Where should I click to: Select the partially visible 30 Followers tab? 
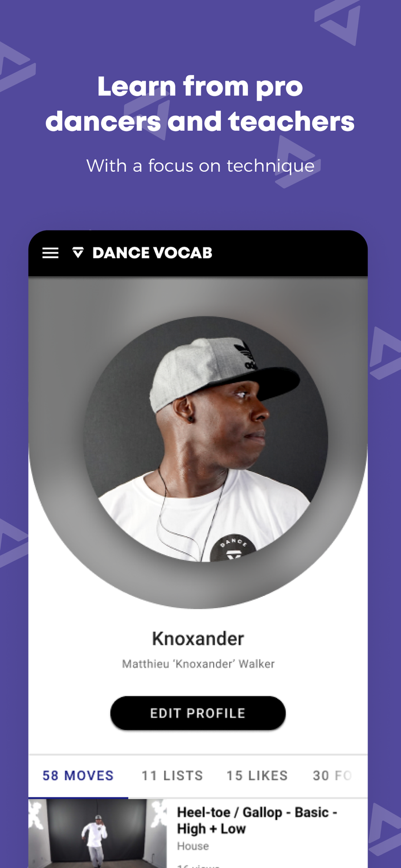point(332,776)
